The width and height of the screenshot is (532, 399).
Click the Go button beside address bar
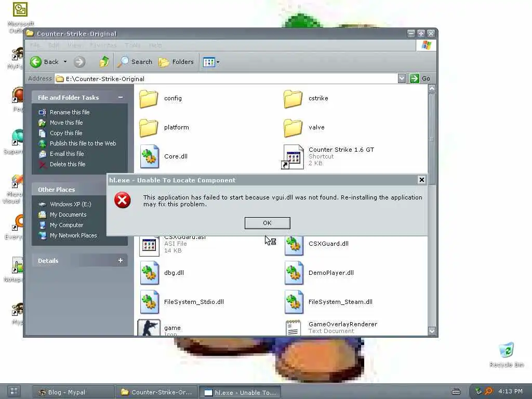coord(420,78)
